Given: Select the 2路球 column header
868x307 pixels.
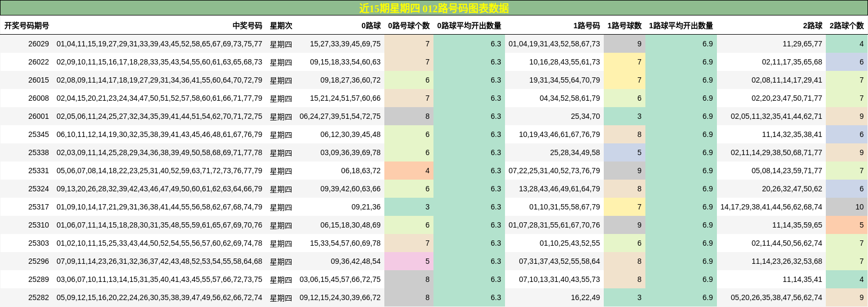Looking at the screenshot, I should tap(813, 26).
